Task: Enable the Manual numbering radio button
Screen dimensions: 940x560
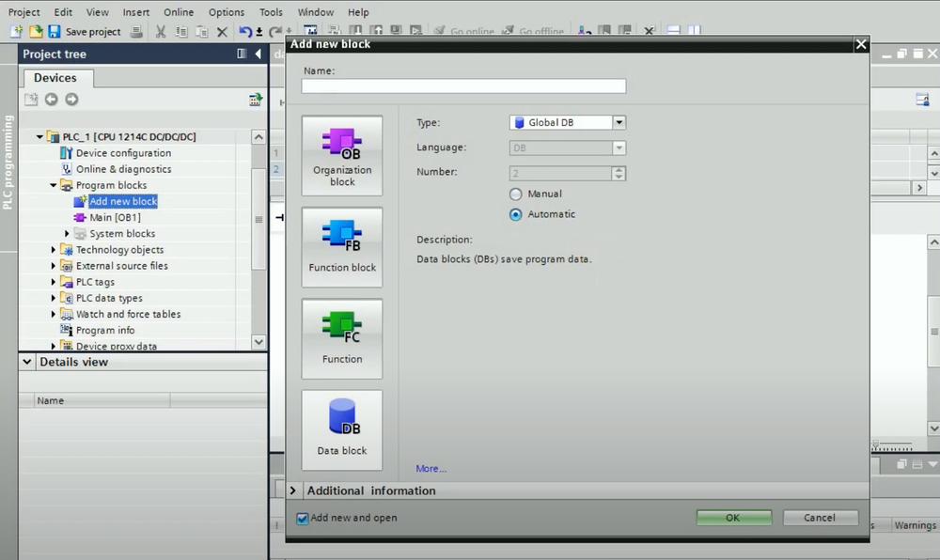Action: pyautogui.click(x=516, y=194)
